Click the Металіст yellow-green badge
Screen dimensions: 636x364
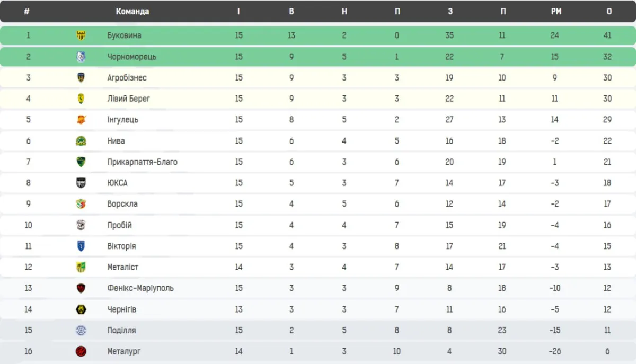[81, 267]
